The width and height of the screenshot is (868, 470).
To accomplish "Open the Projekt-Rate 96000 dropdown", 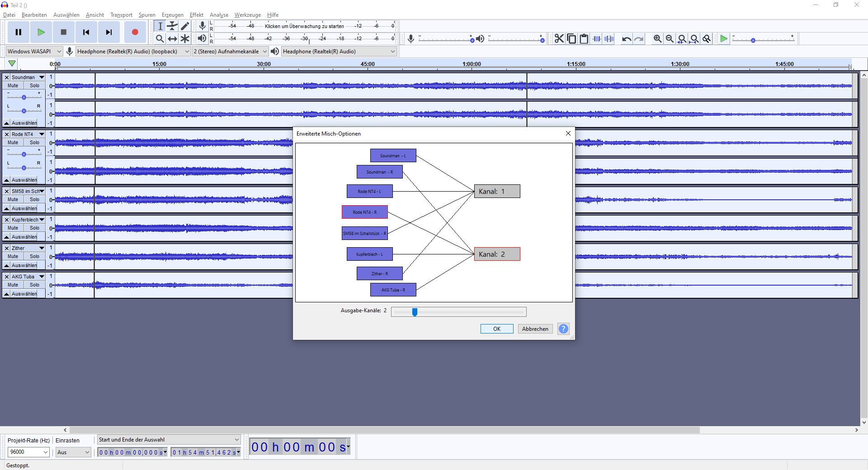I will (28, 452).
